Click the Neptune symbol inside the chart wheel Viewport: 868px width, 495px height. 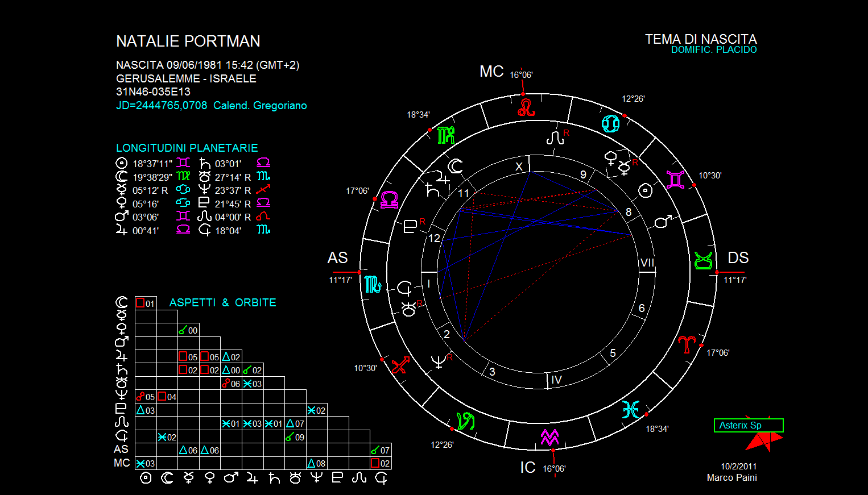pyautogui.click(x=439, y=362)
